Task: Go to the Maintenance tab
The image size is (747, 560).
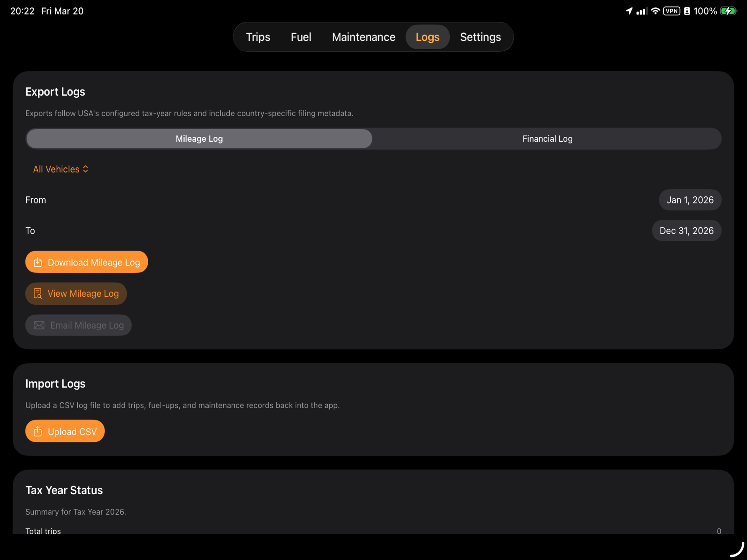Action: [363, 37]
